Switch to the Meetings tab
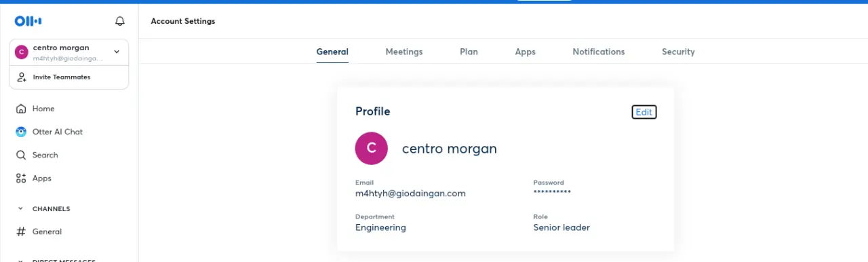 tap(404, 52)
